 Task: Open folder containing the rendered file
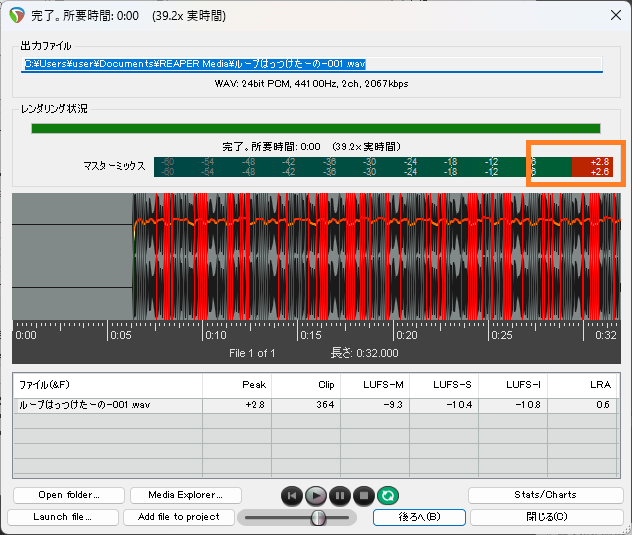pyautogui.click(x=68, y=495)
